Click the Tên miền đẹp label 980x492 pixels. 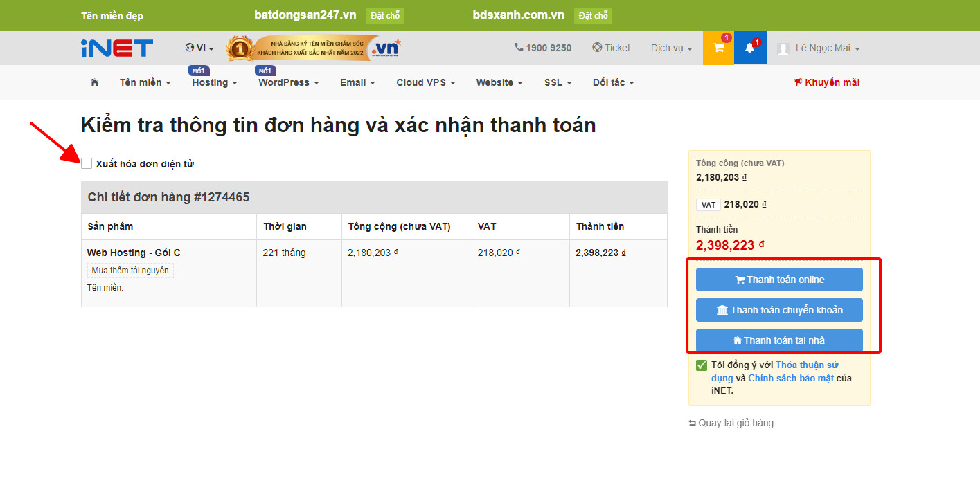click(x=112, y=16)
